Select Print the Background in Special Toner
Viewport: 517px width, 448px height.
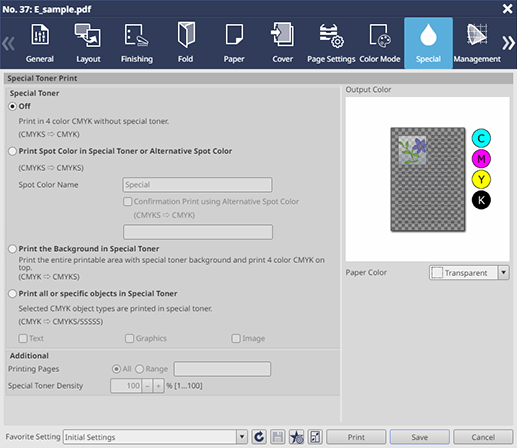tap(12, 249)
